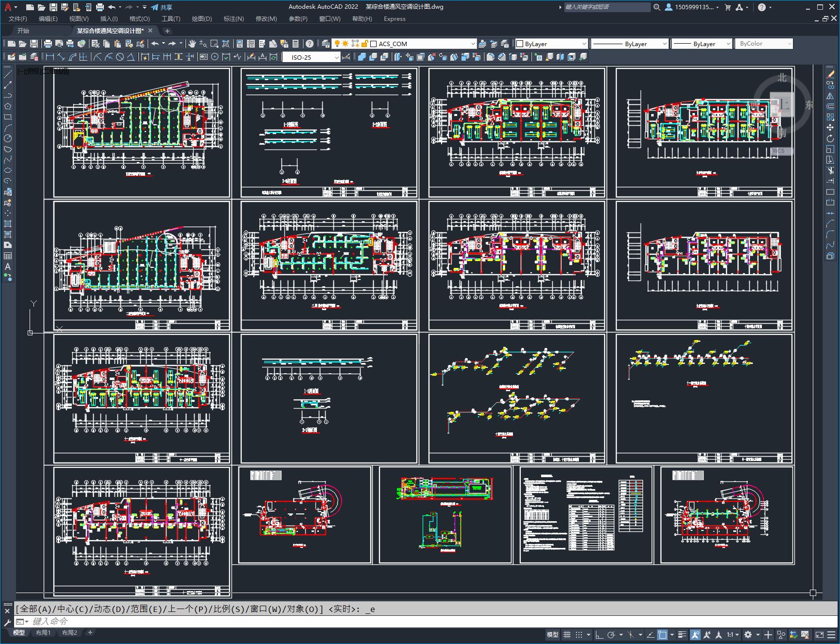Toggle Ortho mode in status bar
840x644 pixels.
(599, 634)
